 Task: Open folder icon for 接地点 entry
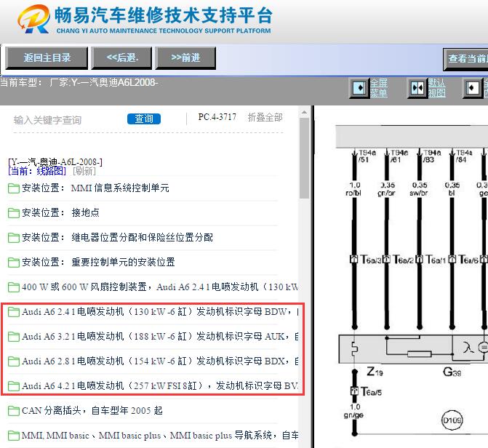13,213
